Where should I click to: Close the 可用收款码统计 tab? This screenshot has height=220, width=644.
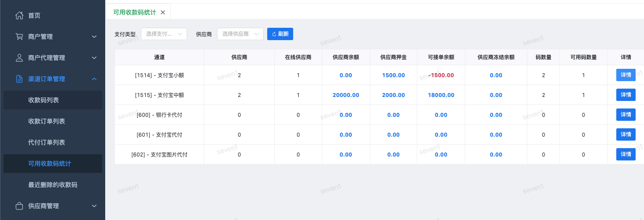[x=163, y=12]
